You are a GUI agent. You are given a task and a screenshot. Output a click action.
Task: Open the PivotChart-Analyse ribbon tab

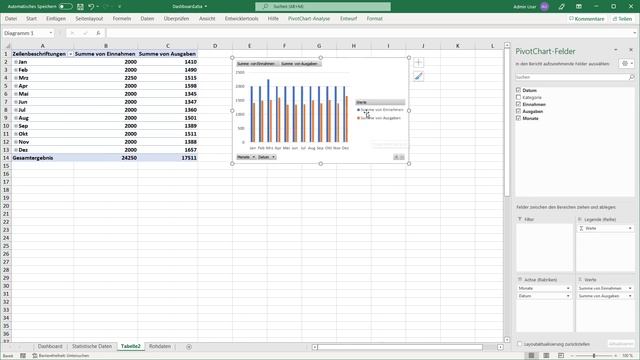coord(309,19)
